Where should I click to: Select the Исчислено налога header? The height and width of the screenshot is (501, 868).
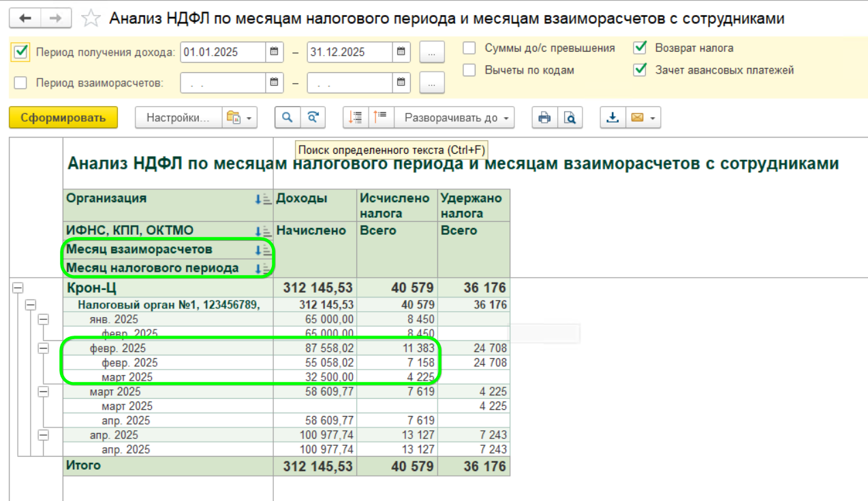(x=397, y=206)
